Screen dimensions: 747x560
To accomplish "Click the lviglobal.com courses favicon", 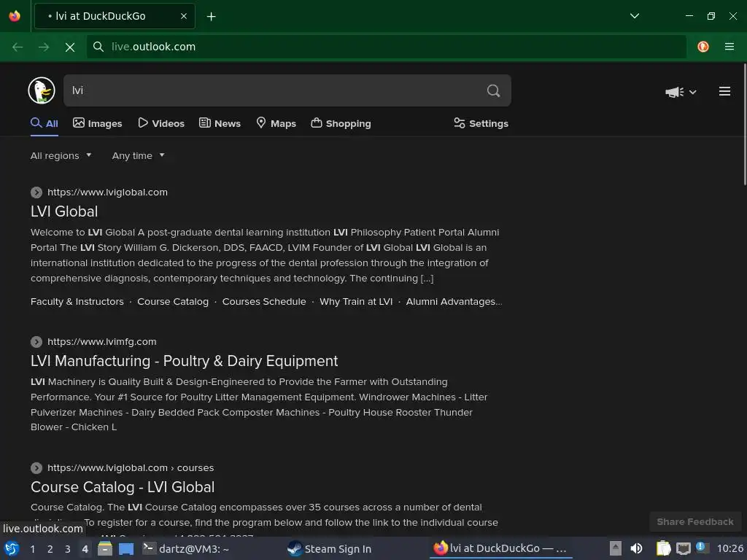I will tap(36, 468).
